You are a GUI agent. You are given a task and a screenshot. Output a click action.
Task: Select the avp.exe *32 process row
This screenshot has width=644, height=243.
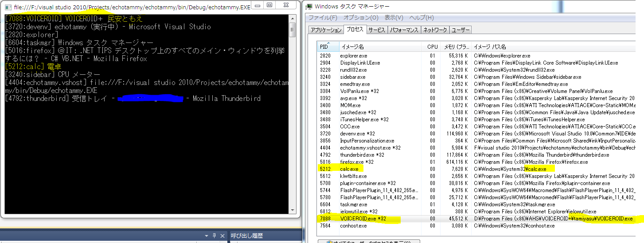(480, 98)
